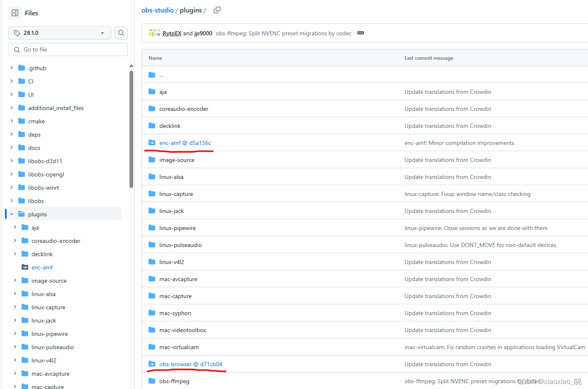Open the linux-jack folder in table

click(x=171, y=211)
